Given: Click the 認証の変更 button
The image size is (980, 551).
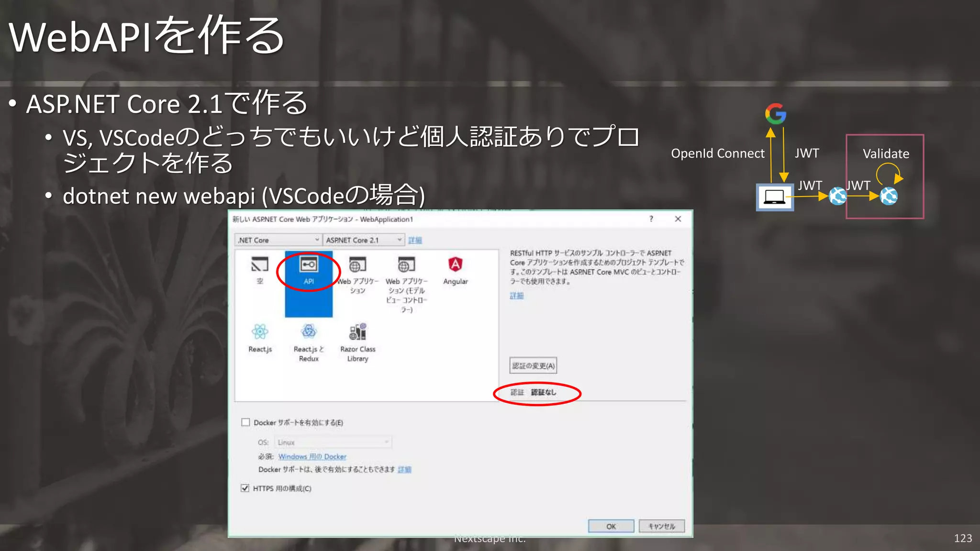Looking at the screenshot, I should click(533, 366).
